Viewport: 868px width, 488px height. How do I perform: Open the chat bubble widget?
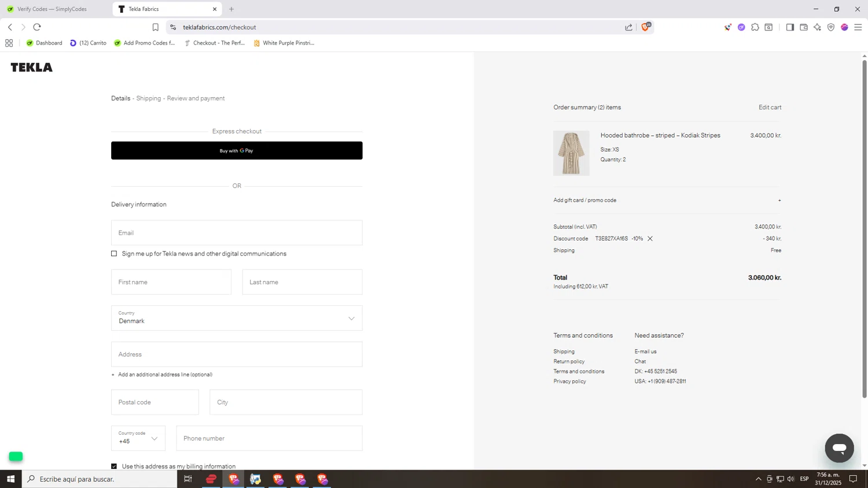[x=840, y=448]
